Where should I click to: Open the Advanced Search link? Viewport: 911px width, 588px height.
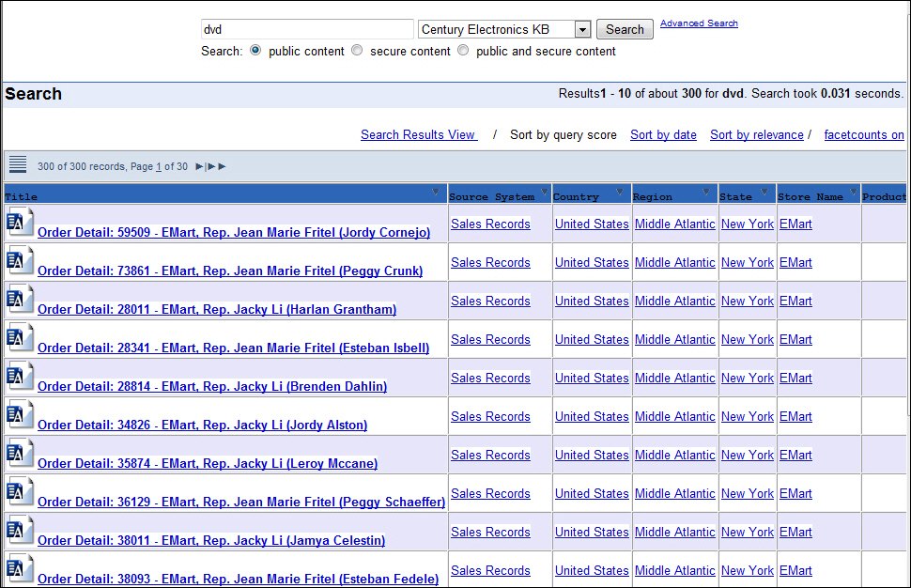click(699, 23)
